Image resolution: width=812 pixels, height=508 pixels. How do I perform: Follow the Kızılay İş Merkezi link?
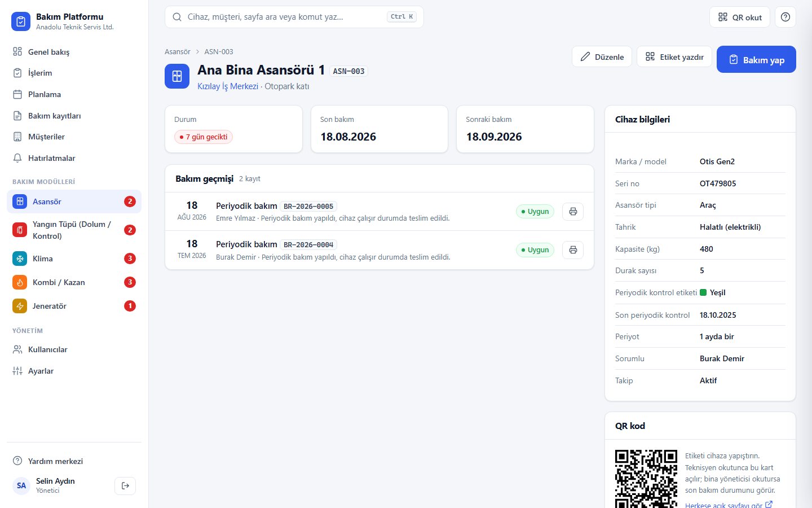click(x=228, y=86)
